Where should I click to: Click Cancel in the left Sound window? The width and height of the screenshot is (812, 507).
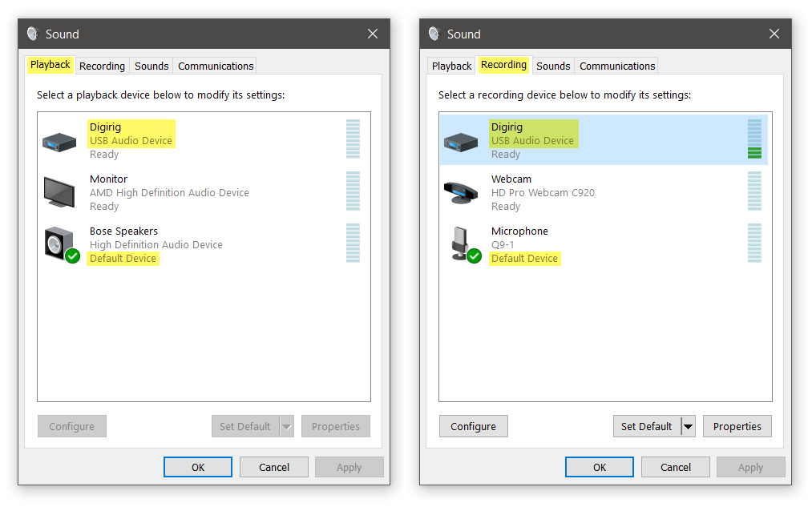pos(274,467)
